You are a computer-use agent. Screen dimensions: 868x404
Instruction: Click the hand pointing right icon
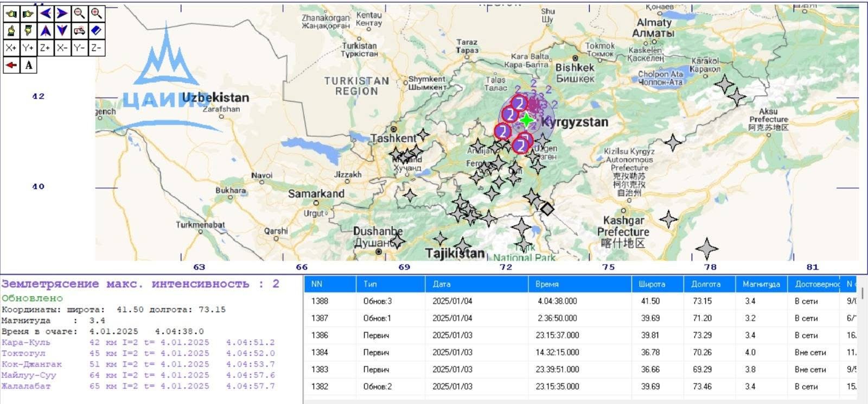click(x=28, y=13)
